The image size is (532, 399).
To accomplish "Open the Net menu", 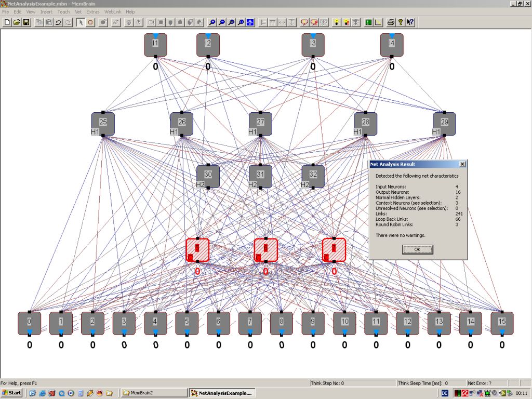I will pos(78,11).
